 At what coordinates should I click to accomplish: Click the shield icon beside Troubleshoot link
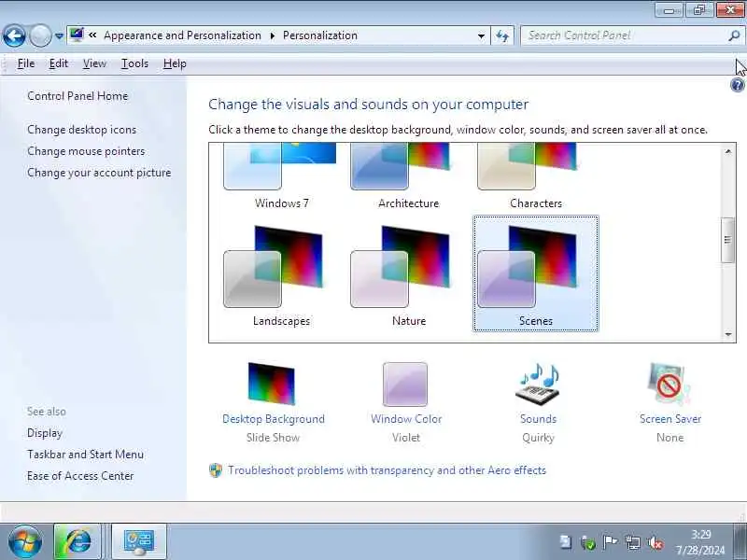tap(216, 470)
